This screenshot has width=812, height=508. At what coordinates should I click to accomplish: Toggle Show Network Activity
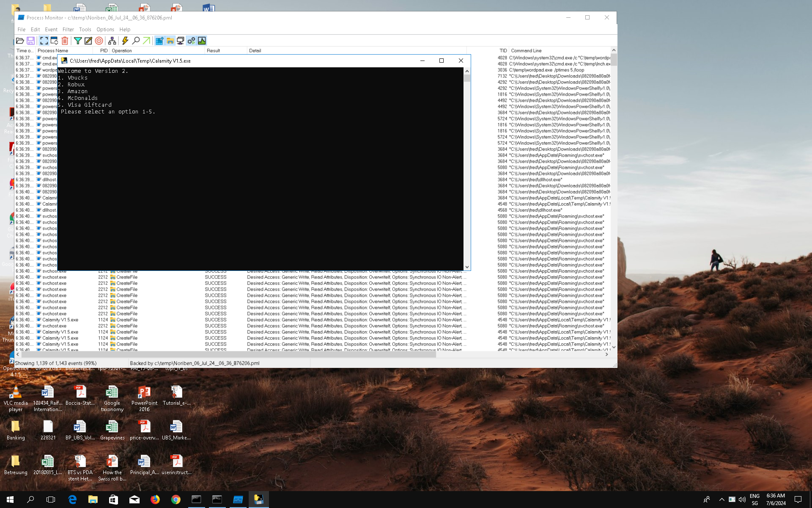[181, 41]
